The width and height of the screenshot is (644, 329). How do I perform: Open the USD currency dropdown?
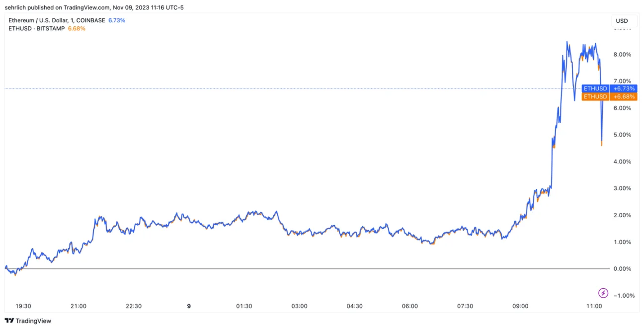(x=622, y=21)
